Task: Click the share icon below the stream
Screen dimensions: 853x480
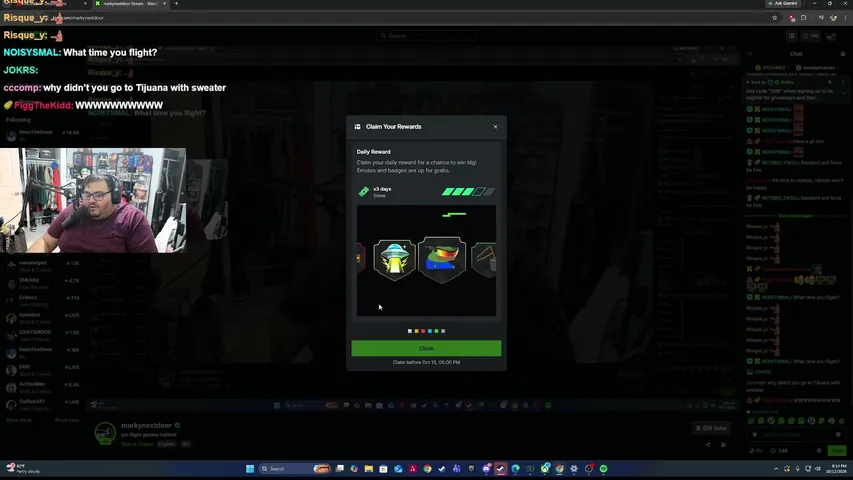Action: click(708, 445)
